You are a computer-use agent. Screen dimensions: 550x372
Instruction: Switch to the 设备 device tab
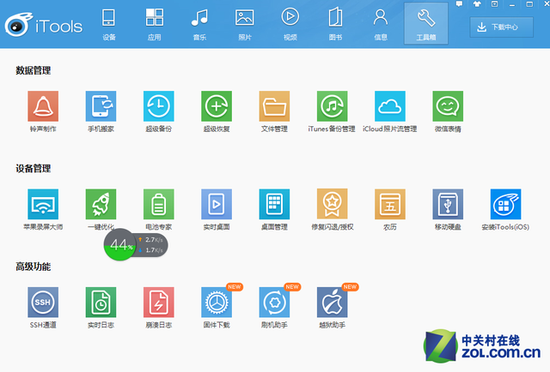point(109,24)
